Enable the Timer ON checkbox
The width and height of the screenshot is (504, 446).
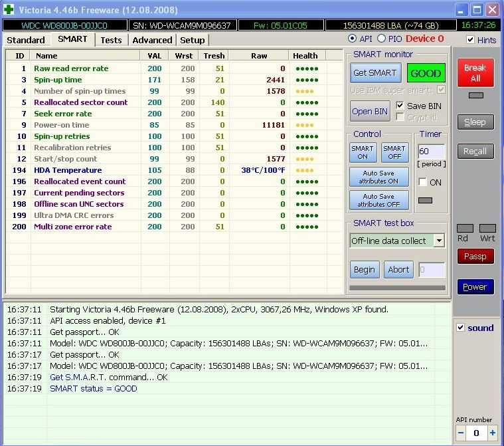pos(423,182)
